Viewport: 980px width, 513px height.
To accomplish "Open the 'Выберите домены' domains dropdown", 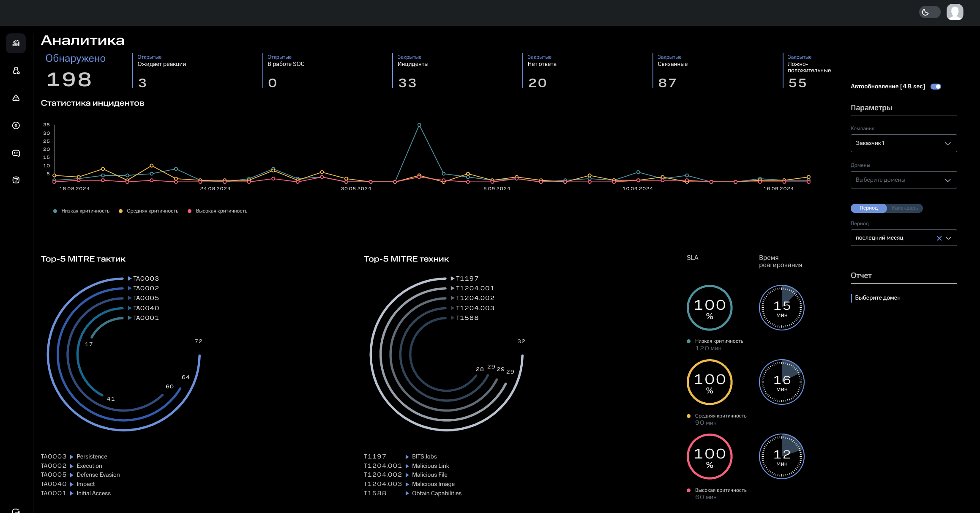I will pyautogui.click(x=904, y=180).
